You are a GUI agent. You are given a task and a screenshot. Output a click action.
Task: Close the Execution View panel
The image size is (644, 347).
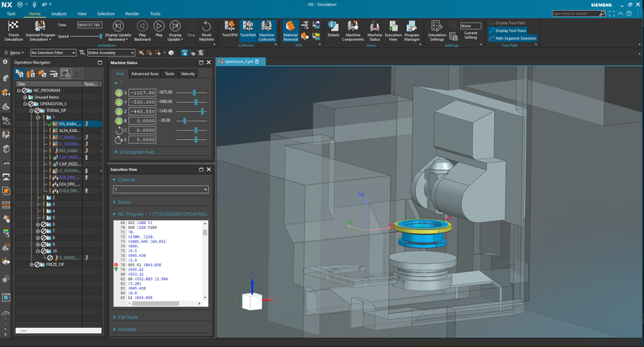[209, 169]
